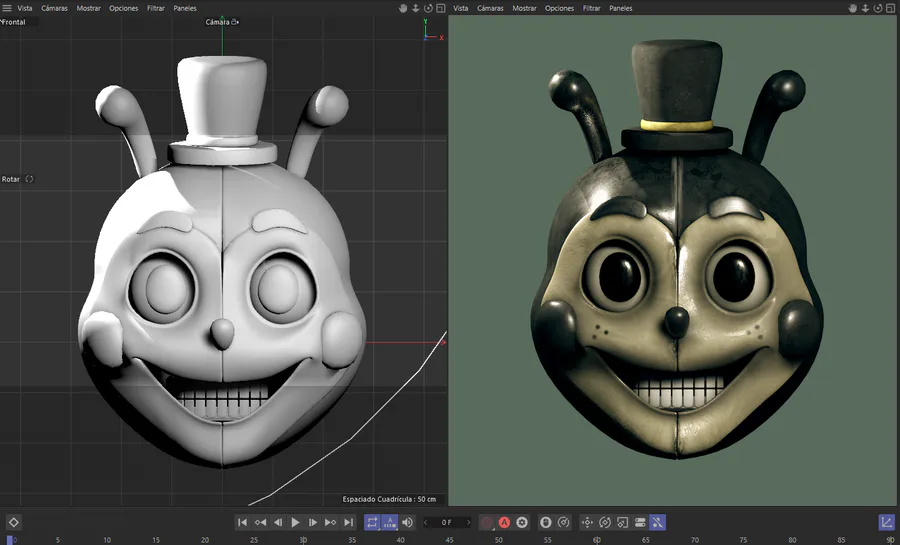Open Mostrar menu in right render viewport
900x545 pixels.
[525, 8]
